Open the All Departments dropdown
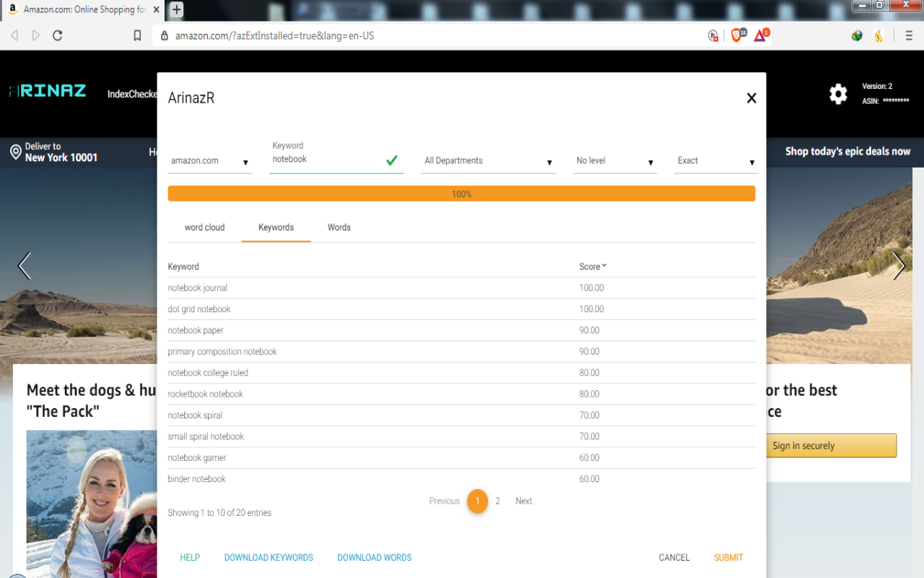The image size is (924, 578). click(x=489, y=161)
